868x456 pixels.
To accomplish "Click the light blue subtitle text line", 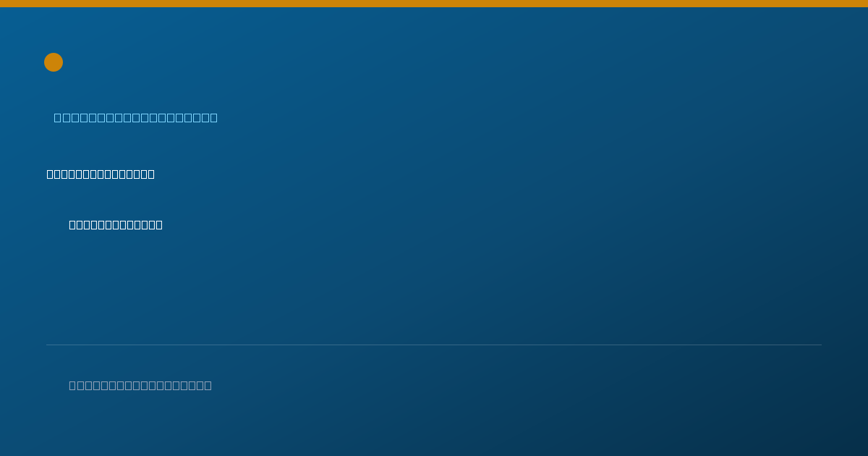I will point(136,117).
